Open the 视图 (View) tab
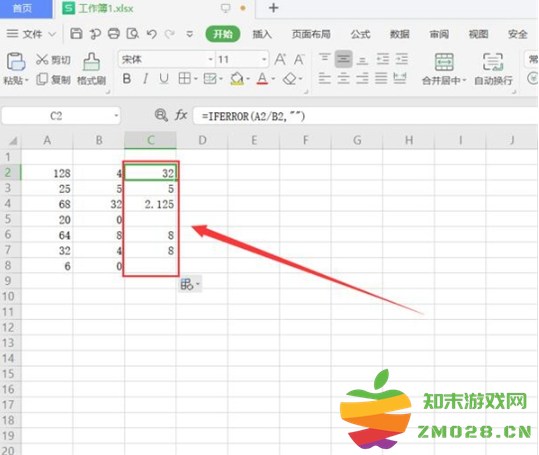This screenshot has width=539, height=455. tap(478, 34)
